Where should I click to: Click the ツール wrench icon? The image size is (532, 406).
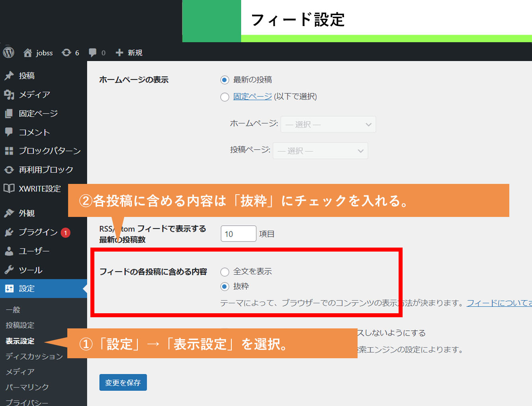[9, 270]
